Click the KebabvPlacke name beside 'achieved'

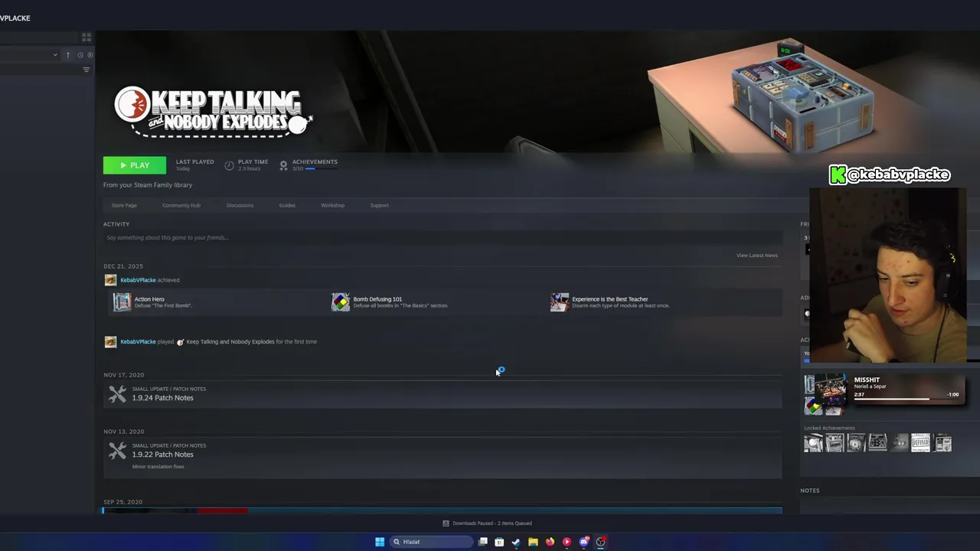pyautogui.click(x=138, y=280)
